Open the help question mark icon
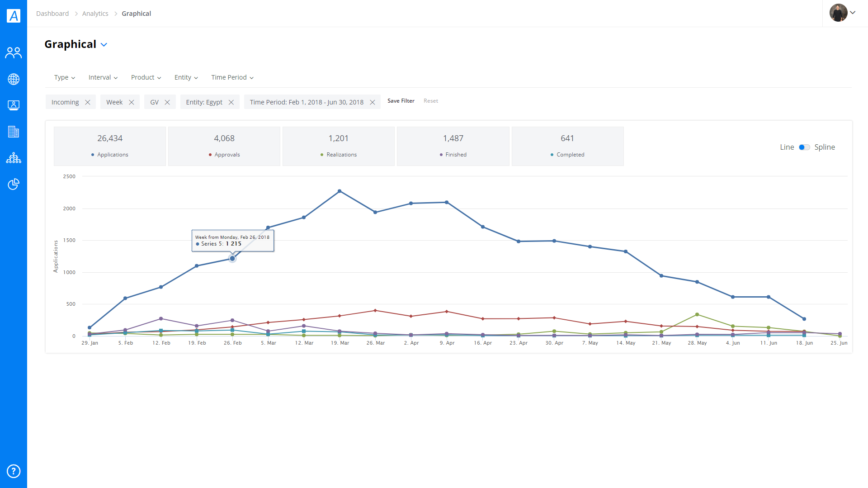This screenshot has height=488, width=868. tap(14, 471)
